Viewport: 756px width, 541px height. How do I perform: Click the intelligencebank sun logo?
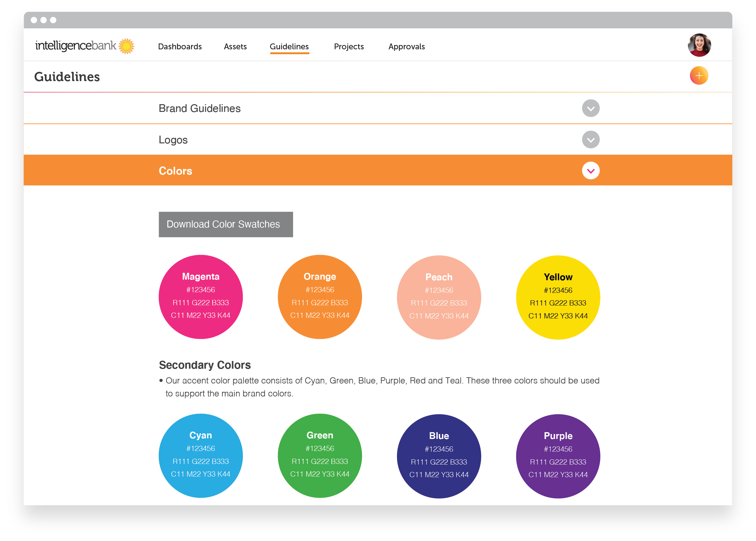[84, 46]
